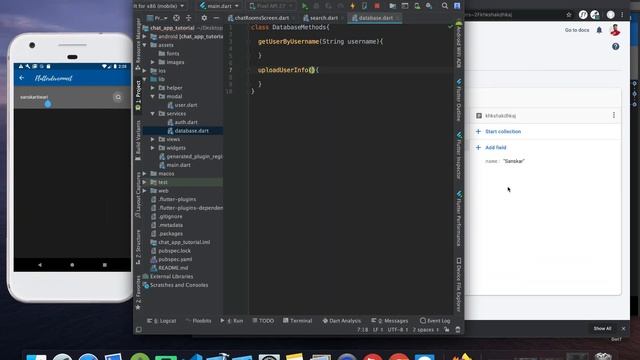Hide project panel with minus icon

(x=216, y=18)
